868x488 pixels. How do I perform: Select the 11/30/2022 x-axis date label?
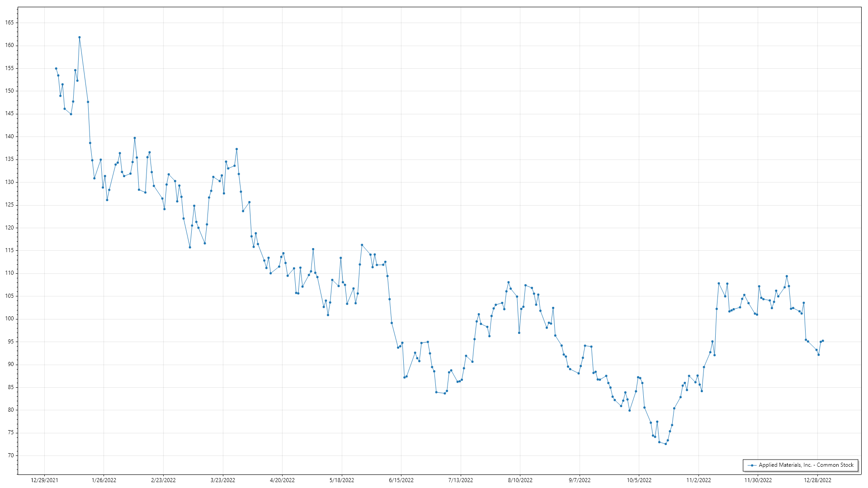pyautogui.click(x=758, y=480)
